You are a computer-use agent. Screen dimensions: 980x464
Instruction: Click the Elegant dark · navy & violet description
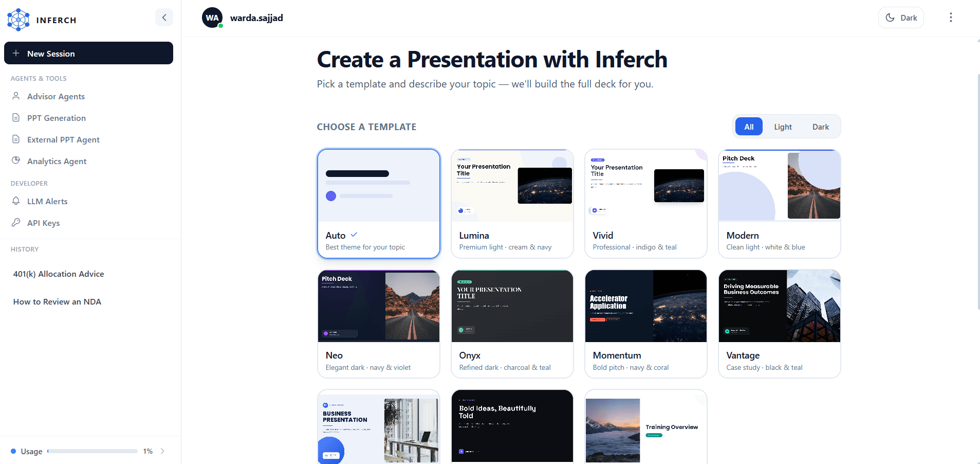(368, 368)
